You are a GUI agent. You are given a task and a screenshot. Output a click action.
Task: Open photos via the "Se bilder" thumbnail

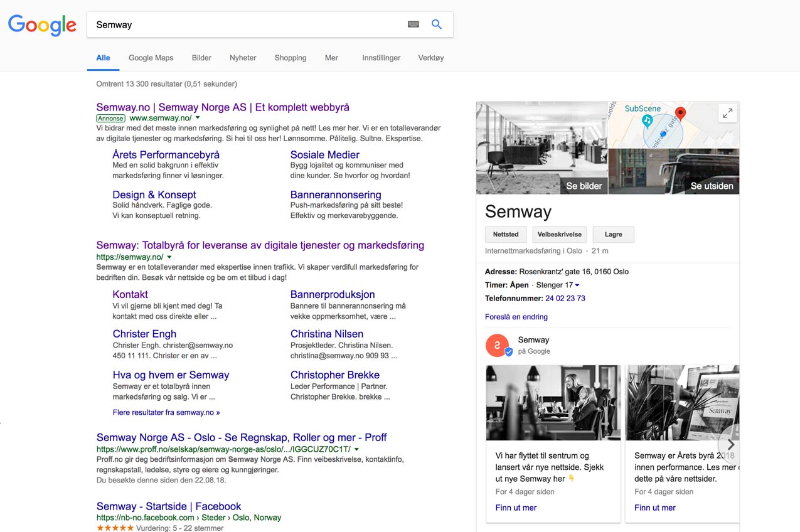(584, 186)
